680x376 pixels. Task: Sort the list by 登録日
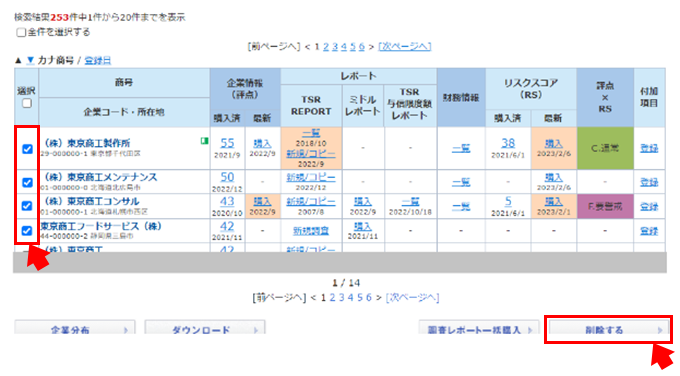pyautogui.click(x=98, y=60)
